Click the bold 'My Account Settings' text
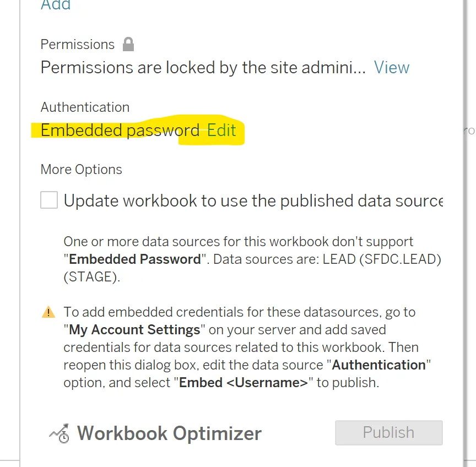Viewport: 476px width, 467px height. (x=134, y=330)
